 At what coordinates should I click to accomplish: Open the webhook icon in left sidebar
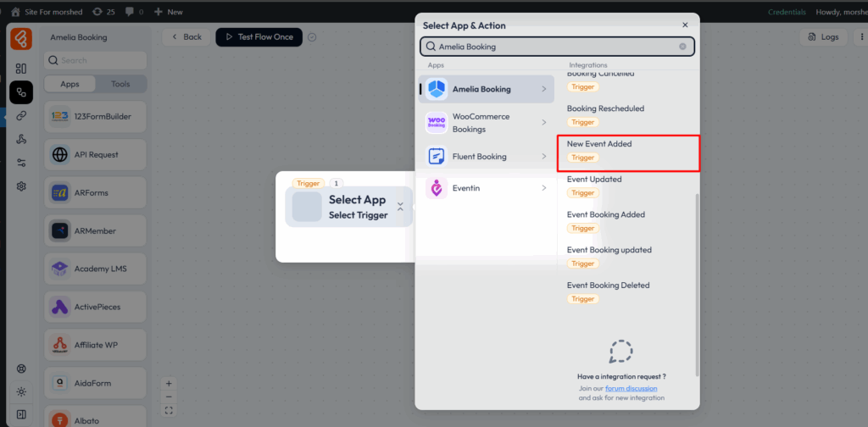click(21, 139)
